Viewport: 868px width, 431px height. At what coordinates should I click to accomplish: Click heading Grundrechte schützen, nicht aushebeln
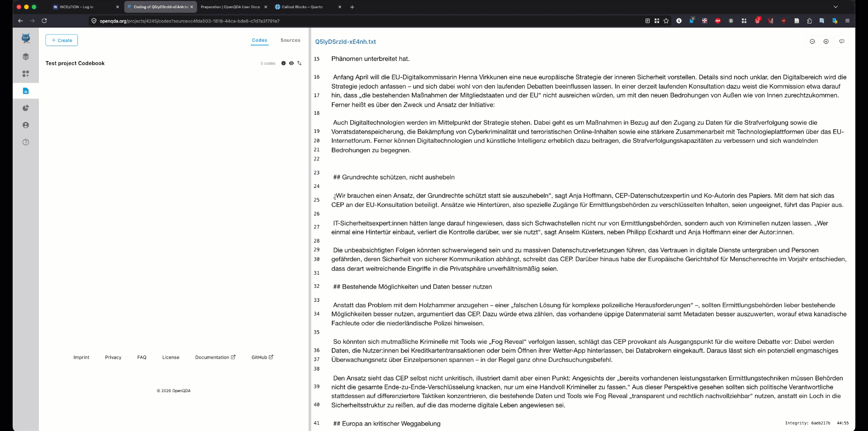coord(394,177)
